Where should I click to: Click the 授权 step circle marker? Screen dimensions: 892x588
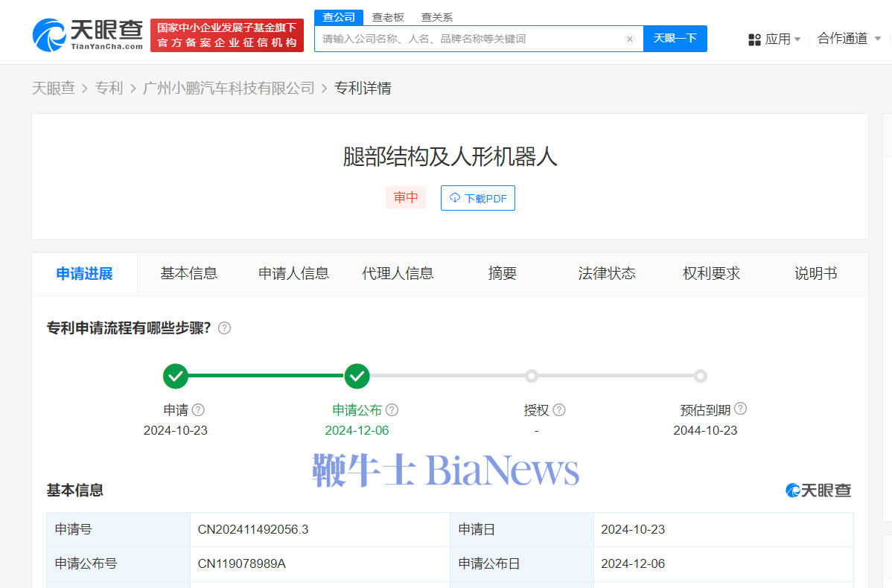tap(532, 376)
